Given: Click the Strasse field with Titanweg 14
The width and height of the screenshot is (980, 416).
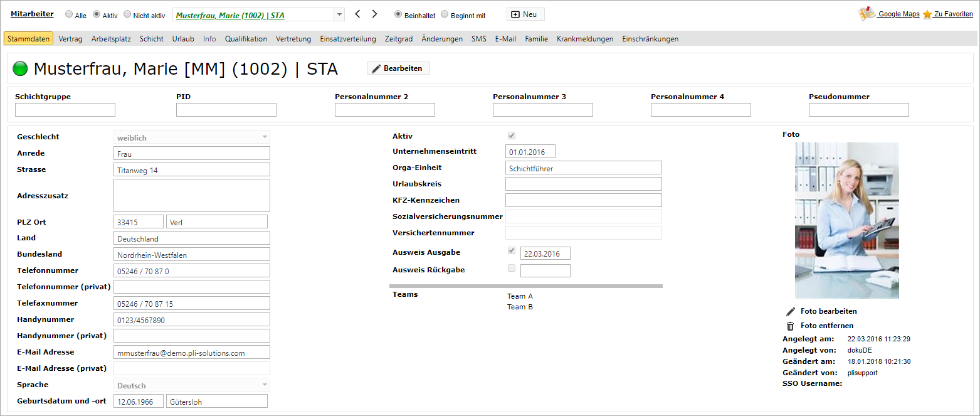Looking at the screenshot, I should [x=192, y=169].
